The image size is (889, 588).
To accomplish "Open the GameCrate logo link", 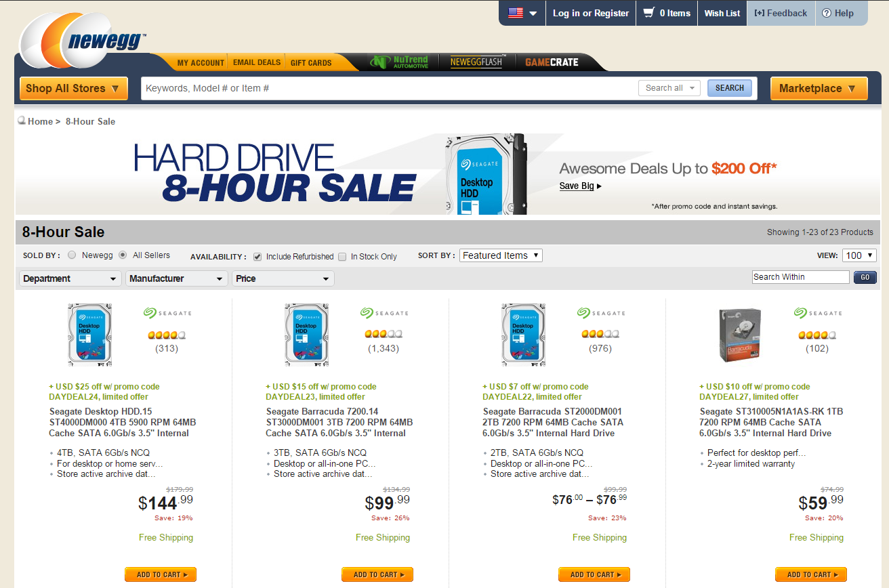I will pos(552,62).
